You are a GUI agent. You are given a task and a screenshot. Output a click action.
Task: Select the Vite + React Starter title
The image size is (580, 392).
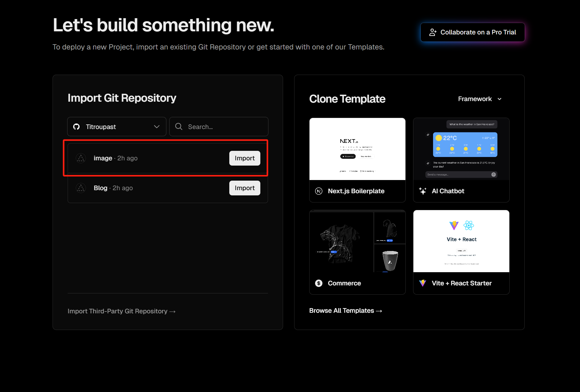[462, 283]
